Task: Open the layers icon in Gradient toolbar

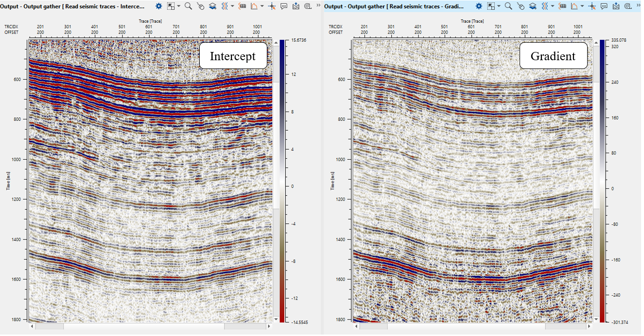Action: pos(533,6)
